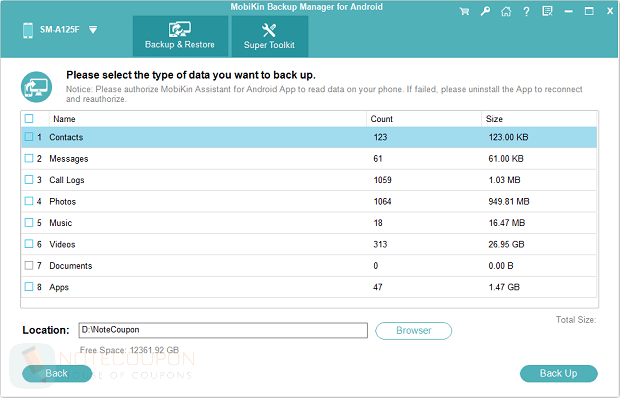This screenshot has height=398, width=620.
Task: Select the Photos row name
Action: point(62,202)
